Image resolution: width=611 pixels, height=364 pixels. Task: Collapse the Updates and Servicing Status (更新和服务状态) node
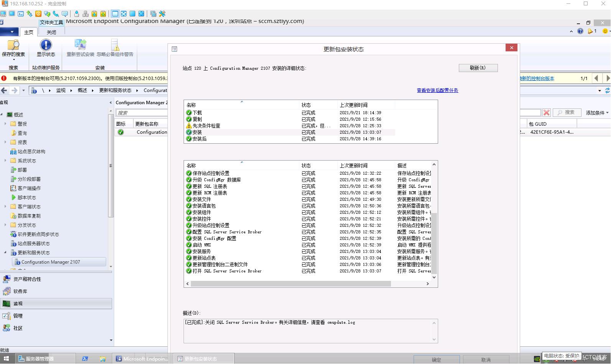[x=5, y=253]
